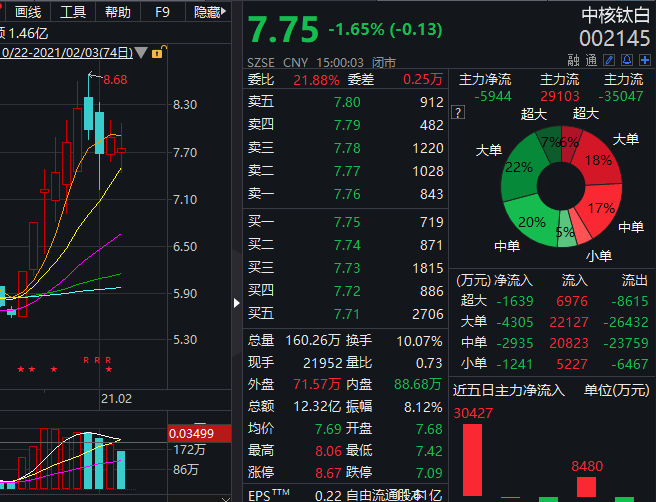Screen dimensions: 656x502
Task: Click the plus add-to-watchlist icon
Action: [x=645, y=61]
